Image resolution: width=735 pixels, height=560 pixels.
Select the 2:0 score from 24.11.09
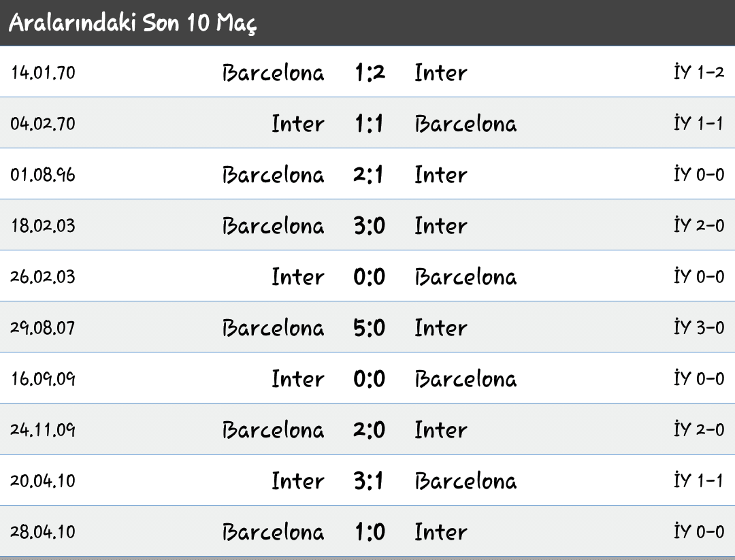point(370,430)
